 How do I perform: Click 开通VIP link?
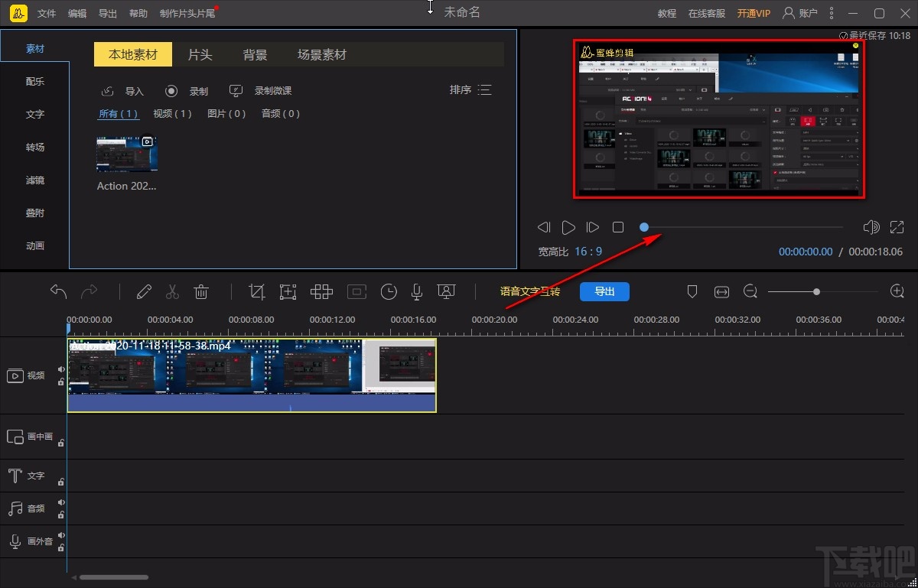point(754,14)
